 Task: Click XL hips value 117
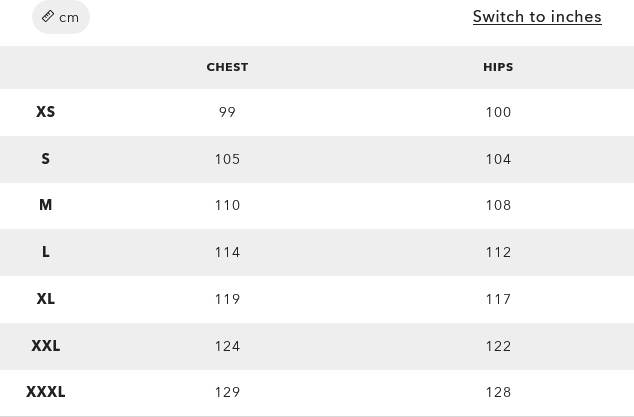click(x=498, y=299)
